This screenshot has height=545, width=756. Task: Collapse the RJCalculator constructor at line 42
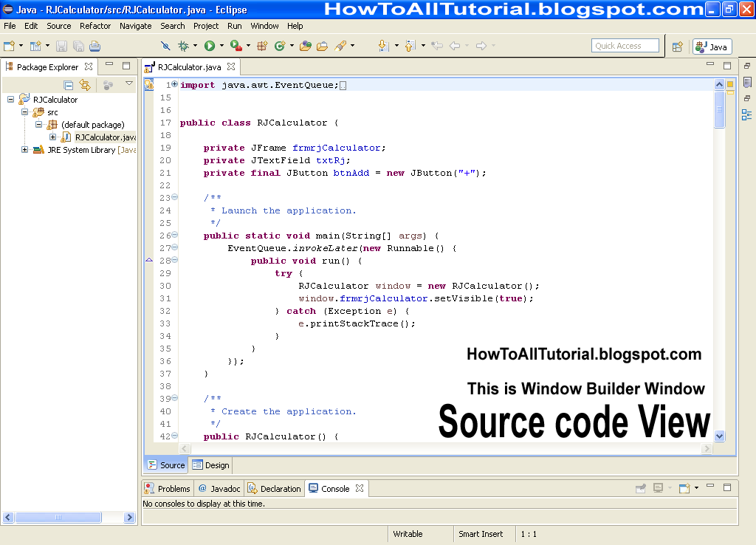pos(174,436)
